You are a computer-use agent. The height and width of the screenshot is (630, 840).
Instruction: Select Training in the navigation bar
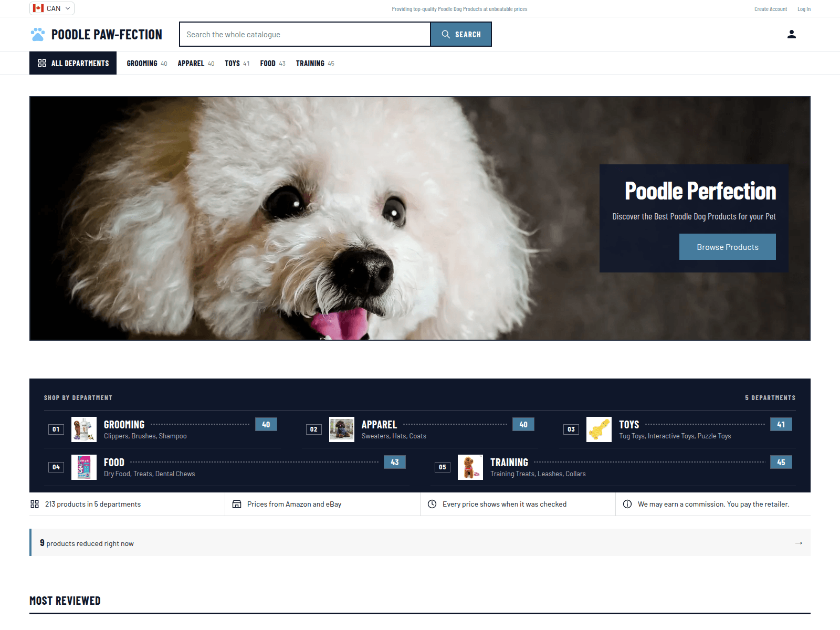(315, 64)
